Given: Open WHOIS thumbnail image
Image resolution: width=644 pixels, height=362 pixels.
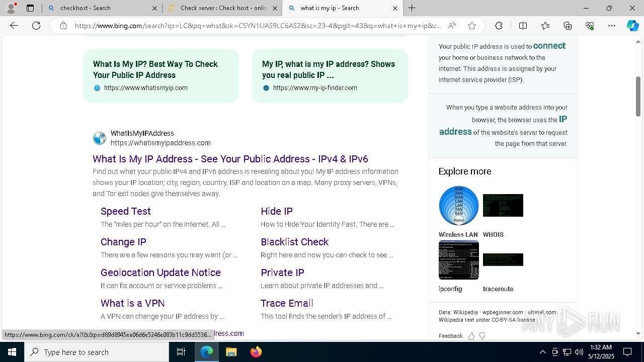Looking at the screenshot, I should click(503, 205).
